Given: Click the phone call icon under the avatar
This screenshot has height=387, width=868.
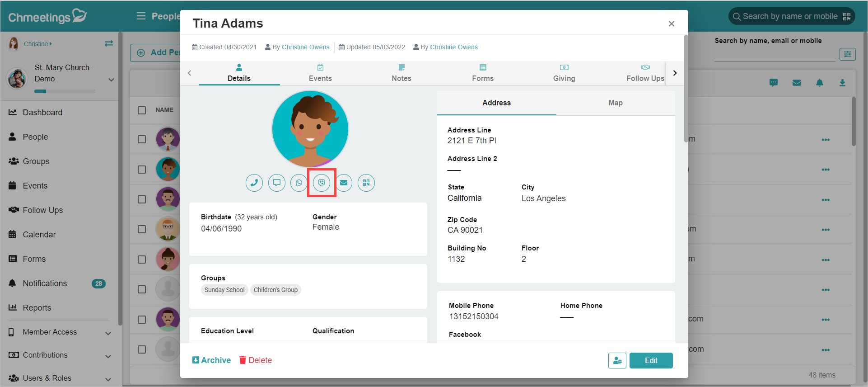Looking at the screenshot, I should [x=254, y=183].
